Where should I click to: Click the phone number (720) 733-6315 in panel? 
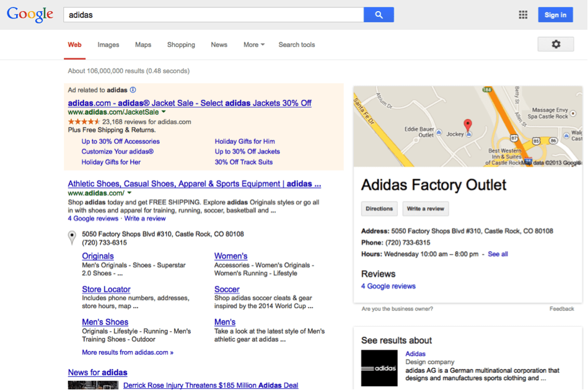[x=408, y=242]
